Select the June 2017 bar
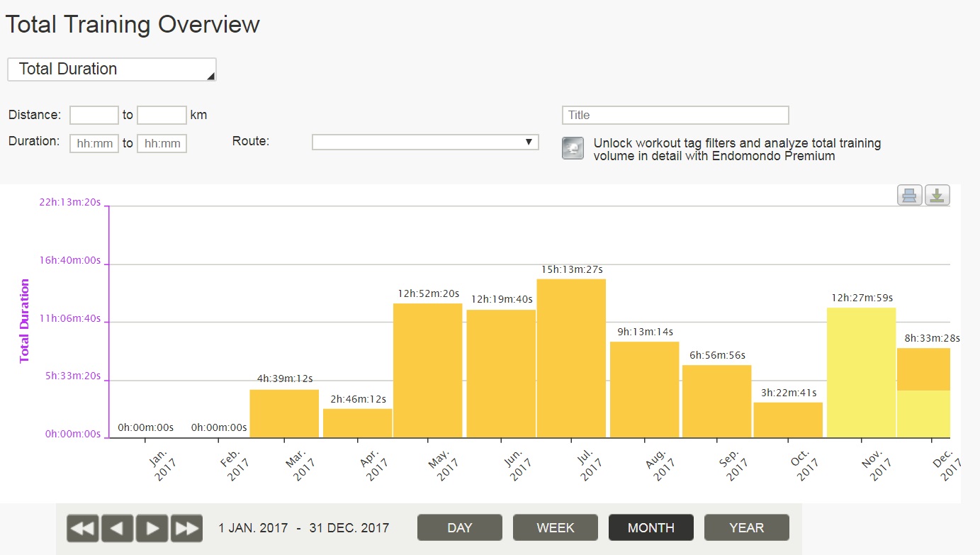980x555 pixels. point(501,374)
